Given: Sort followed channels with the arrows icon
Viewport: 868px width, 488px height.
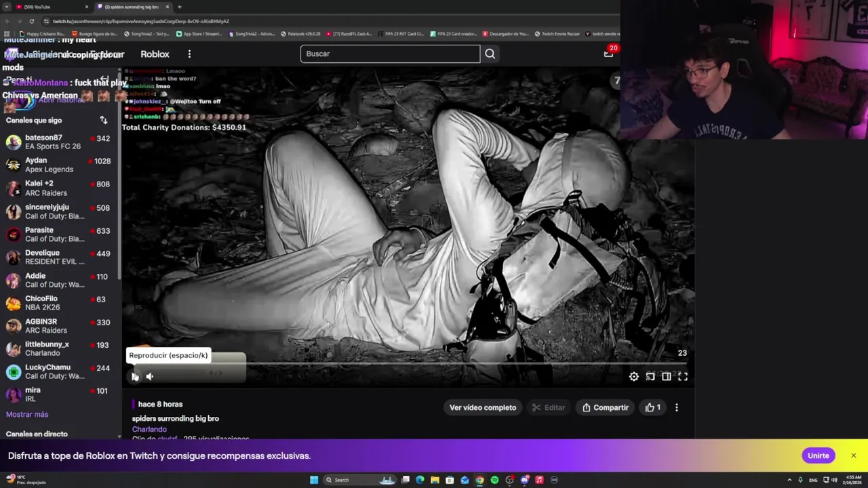Looking at the screenshot, I should click(x=104, y=120).
